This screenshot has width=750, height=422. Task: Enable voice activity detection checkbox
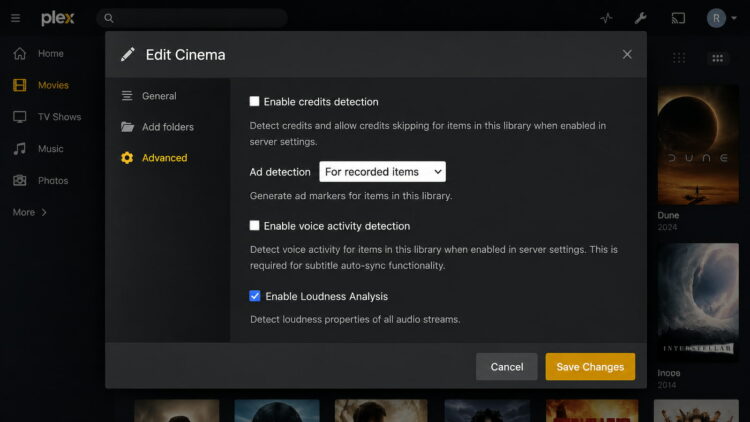pyautogui.click(x=254, y=225)
